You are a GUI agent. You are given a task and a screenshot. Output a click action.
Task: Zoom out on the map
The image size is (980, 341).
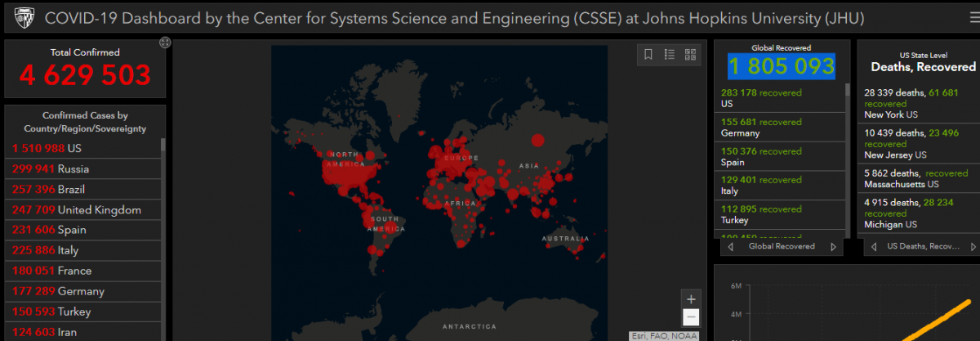691,316
